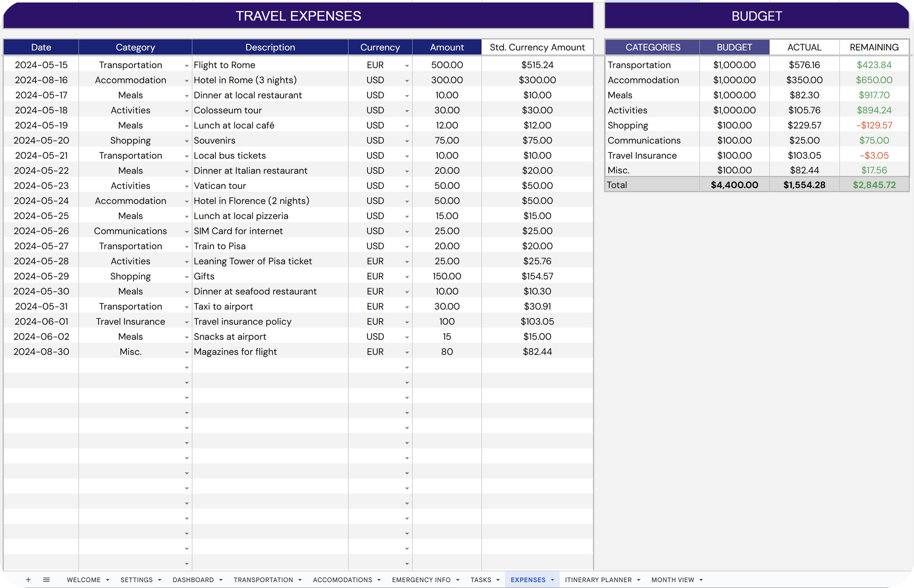914x588 pixels.
Task: Select the Shopping remaining -$129.57 cell
Action: pos(874,125)
